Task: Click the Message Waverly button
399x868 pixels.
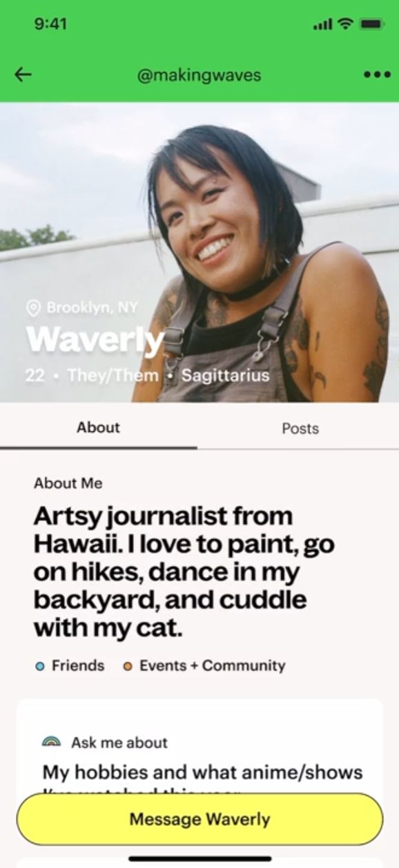Action: pyautogui.click(x=199, y=819)
